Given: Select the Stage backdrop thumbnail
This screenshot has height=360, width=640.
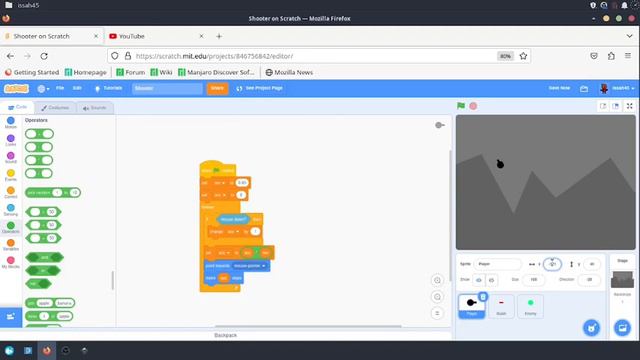Looking at the screenshot, I should pos(622,280).
